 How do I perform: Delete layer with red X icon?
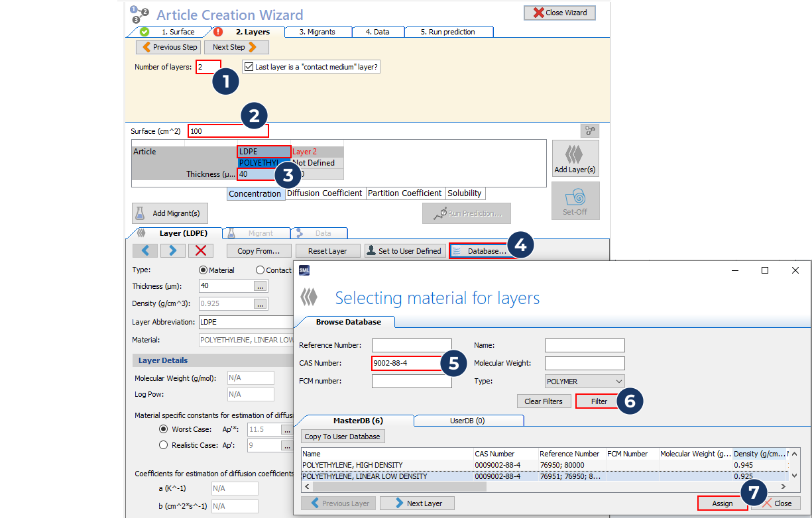(201, 250)
